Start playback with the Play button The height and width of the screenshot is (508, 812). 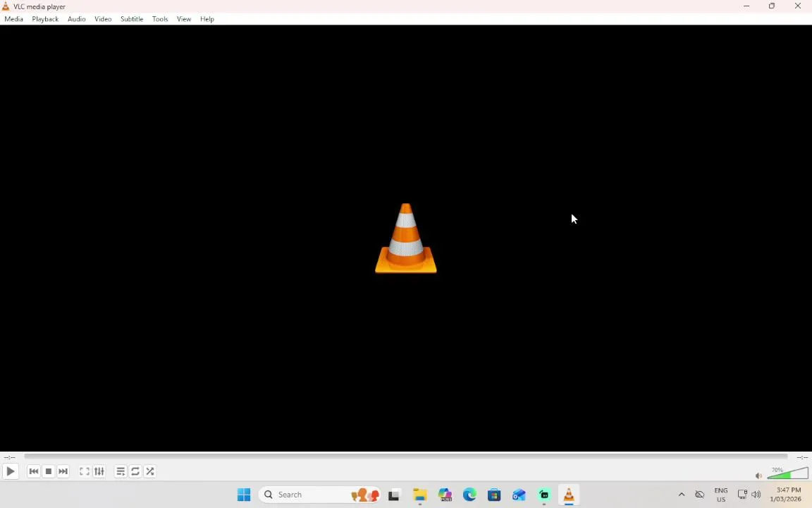(x=11, y=471)
